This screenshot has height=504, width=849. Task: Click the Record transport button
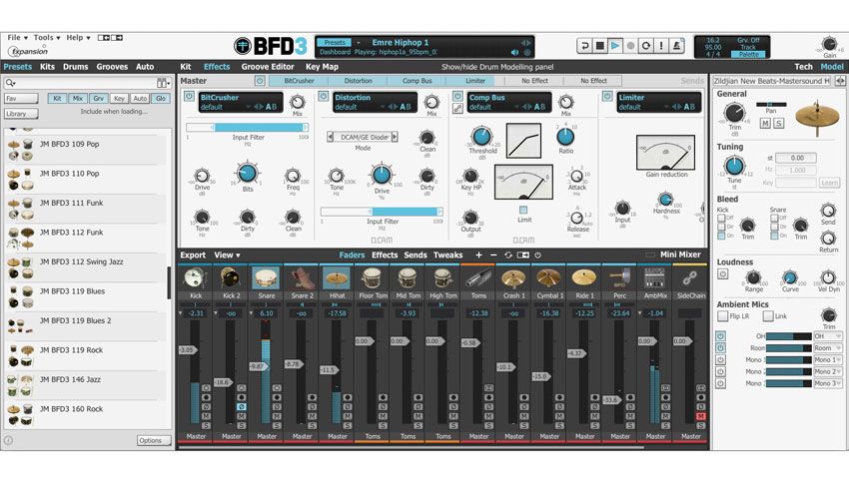630,46
